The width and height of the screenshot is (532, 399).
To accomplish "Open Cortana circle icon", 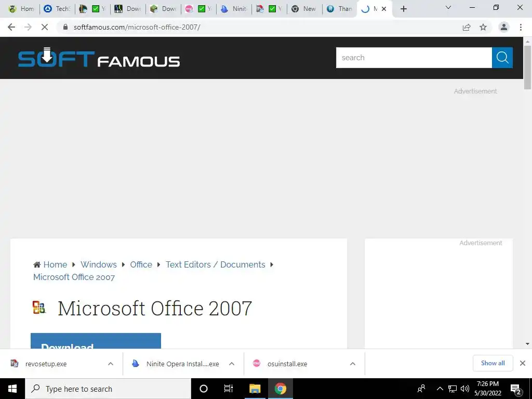I will [x=204, y=389].
